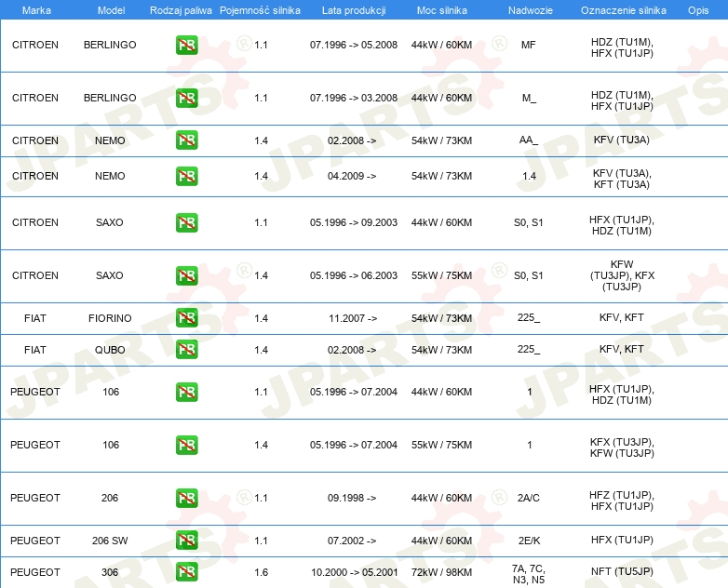
Task: Click the petrol icon in the Saxo 1.4 row
Action: tap(186, 275)
